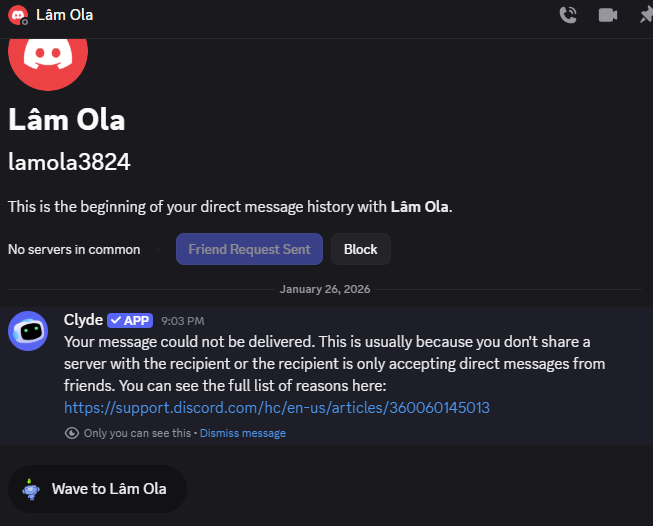
Task: Send a wave with "Wave to Lâm Ola"
Action: click(x=97, y=489)
